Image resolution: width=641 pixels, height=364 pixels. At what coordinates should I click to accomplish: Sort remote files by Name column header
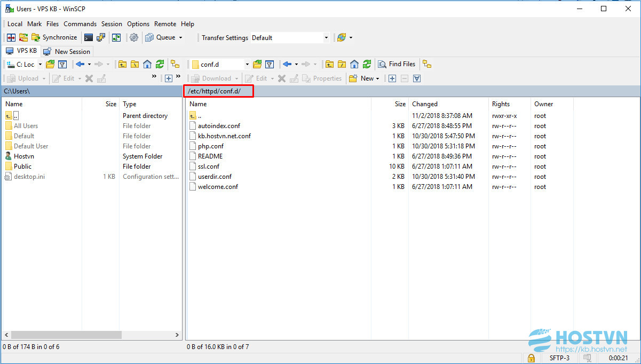click(x=279, y=104)
